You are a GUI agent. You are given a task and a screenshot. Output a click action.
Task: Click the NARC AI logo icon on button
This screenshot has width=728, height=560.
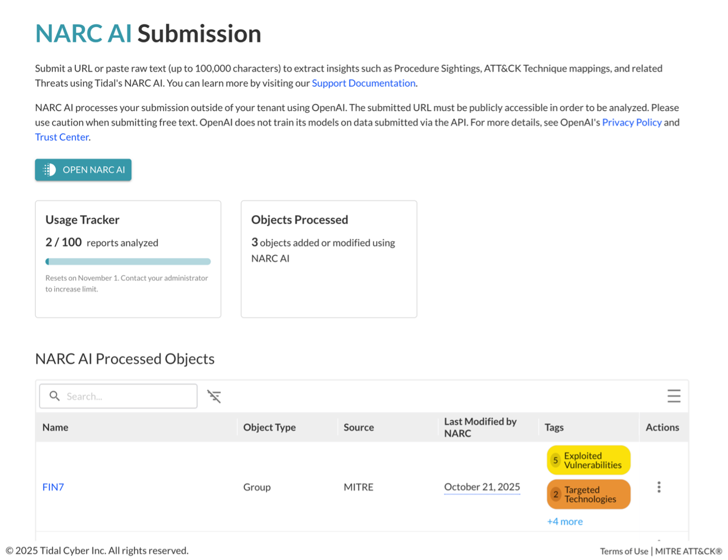pyautogui.click(x=49, y=170)
